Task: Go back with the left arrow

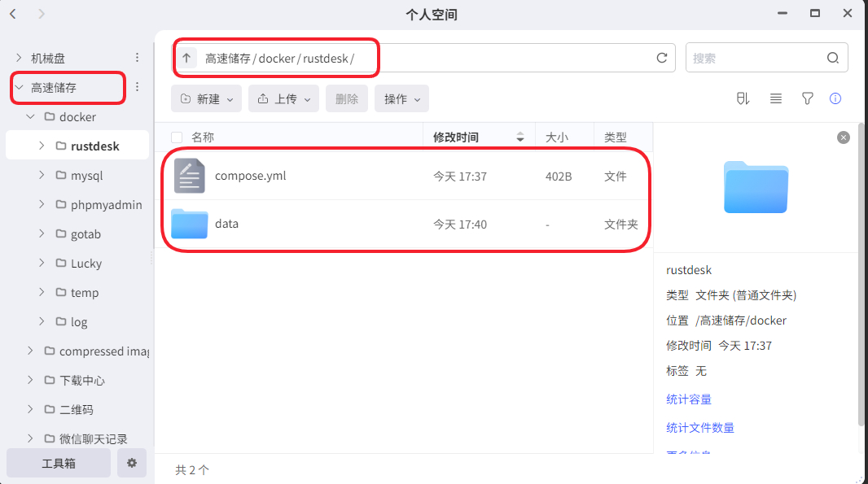Action: click(13, 14)
